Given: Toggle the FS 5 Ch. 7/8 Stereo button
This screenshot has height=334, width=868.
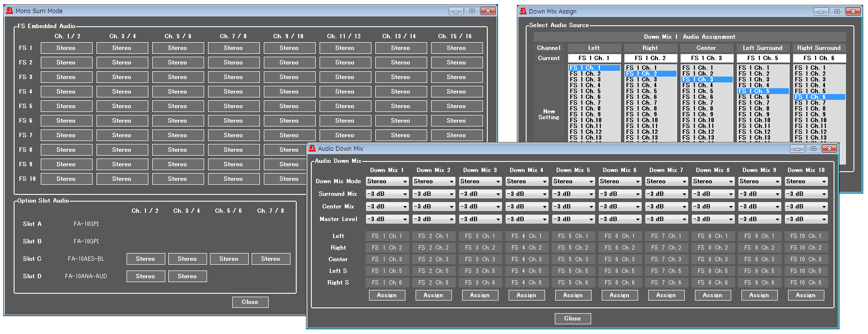Looking at the screenshot, I should pyautogui.click(x=233, y=106).
